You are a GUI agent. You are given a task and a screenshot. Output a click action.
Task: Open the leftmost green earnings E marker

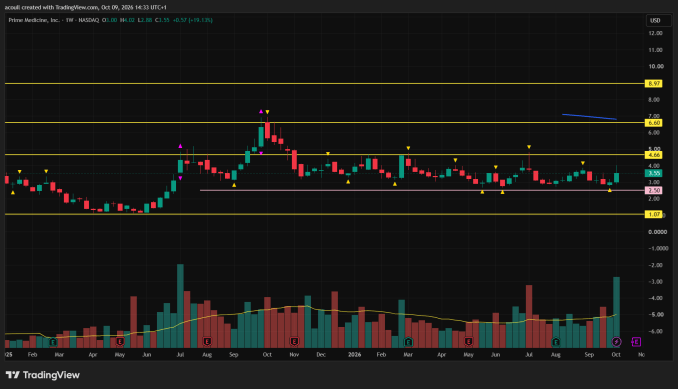pos(53,342)
